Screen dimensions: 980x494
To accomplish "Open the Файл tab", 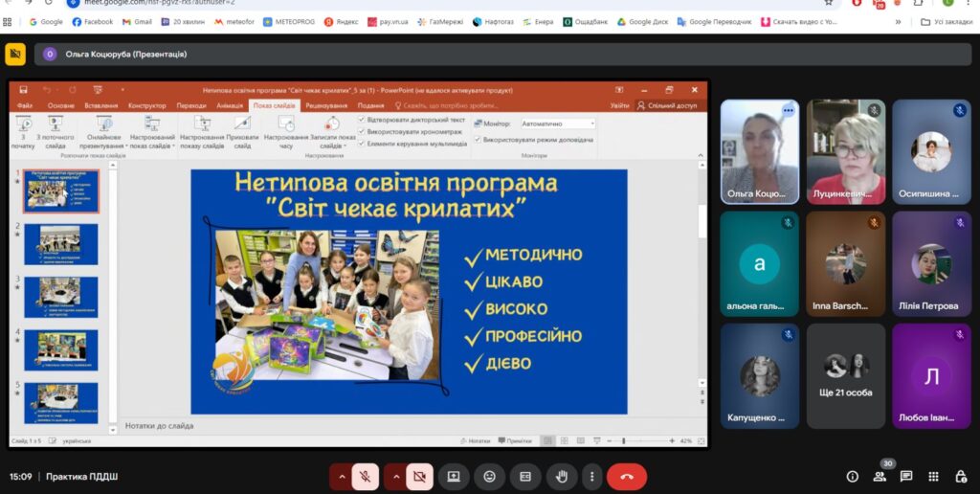I will 25,105.
